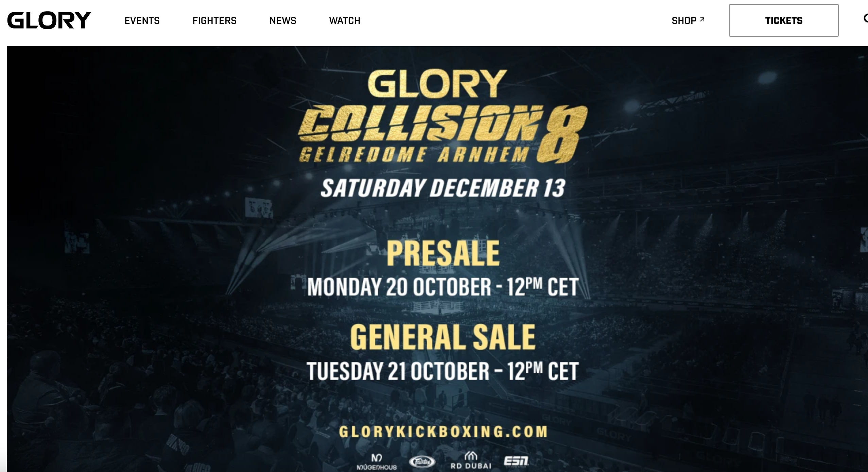Click the PRESALE heading on the banner

443,253
